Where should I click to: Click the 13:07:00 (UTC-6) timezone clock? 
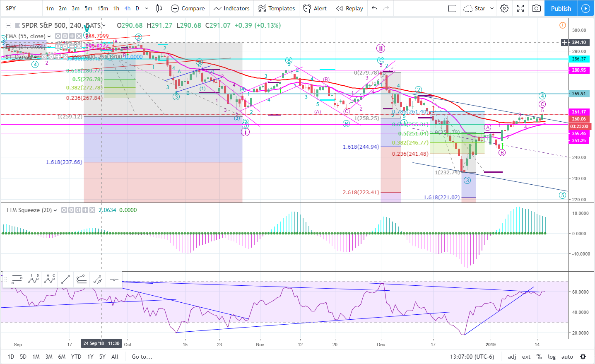point(472,357)
